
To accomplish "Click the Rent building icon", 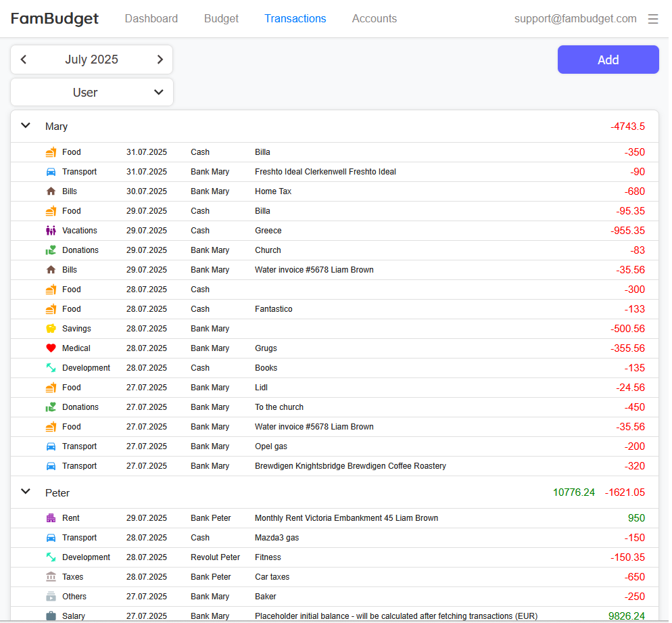I will pyautogui.click(x=51, y=518).
